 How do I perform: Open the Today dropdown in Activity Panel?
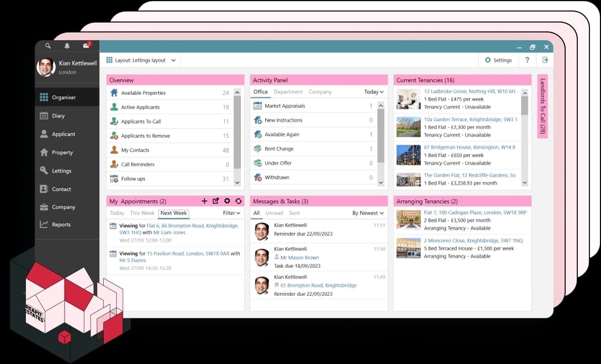click(374, 92)
